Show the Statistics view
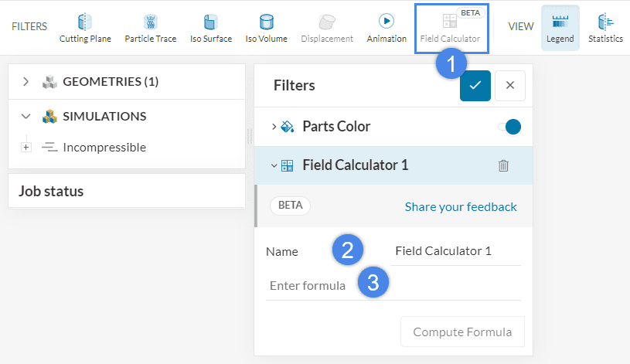The image size is (630, 364). 605,28
